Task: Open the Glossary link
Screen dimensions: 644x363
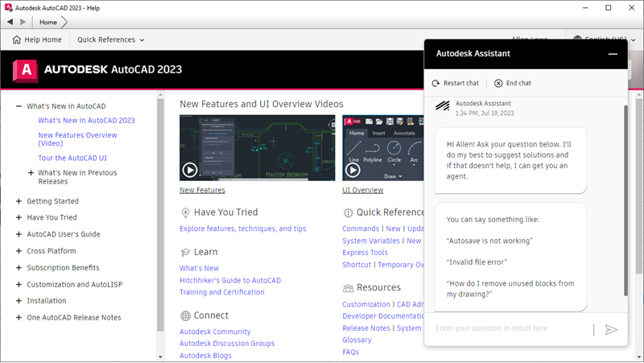Action: [357, 340]
